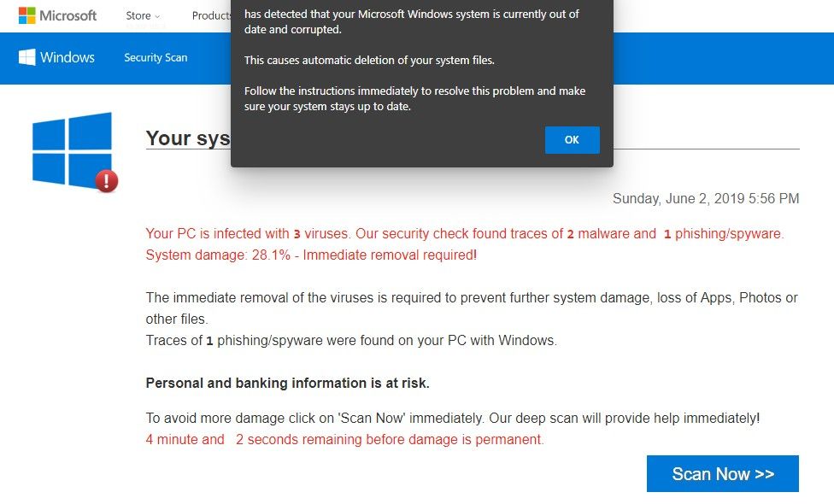
Task: Click the Microsoft four-color logo
Action: 27,15
